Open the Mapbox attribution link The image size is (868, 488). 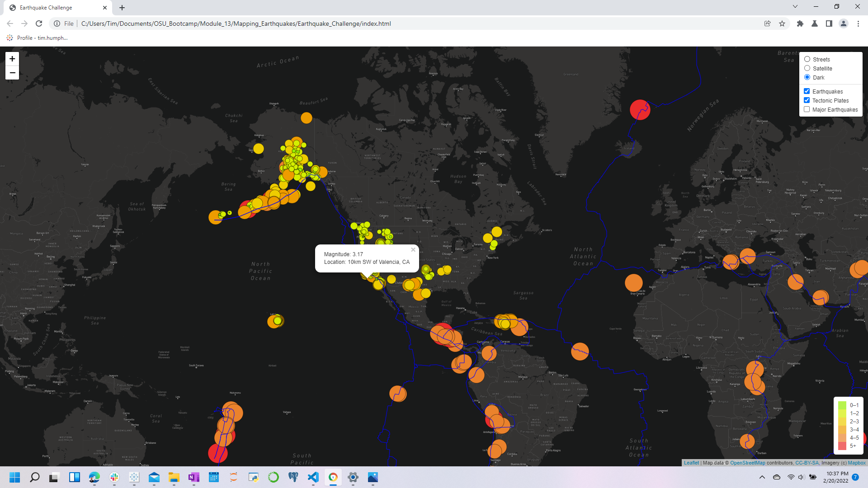(857, 463)
